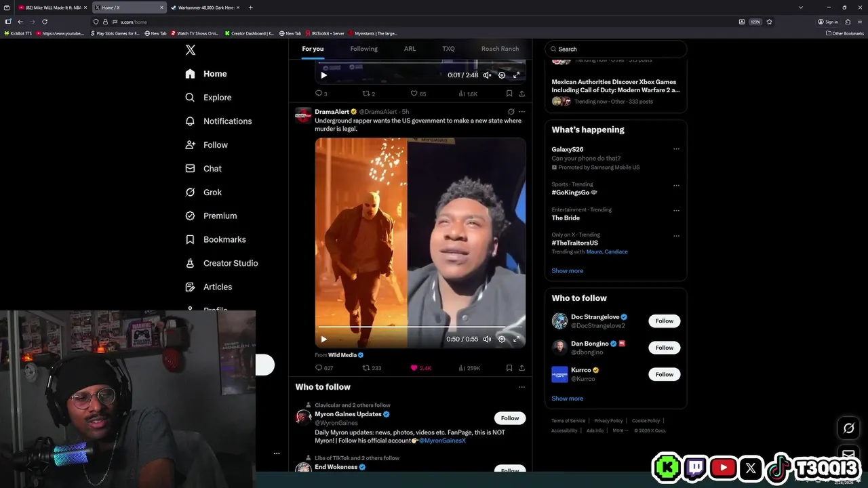
Task: Unmute the DramaAlert video
Action: point(487,339)
